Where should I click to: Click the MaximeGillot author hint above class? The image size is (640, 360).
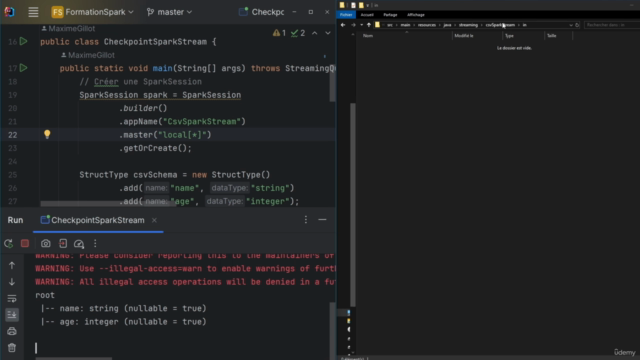[x=68, y=29]
